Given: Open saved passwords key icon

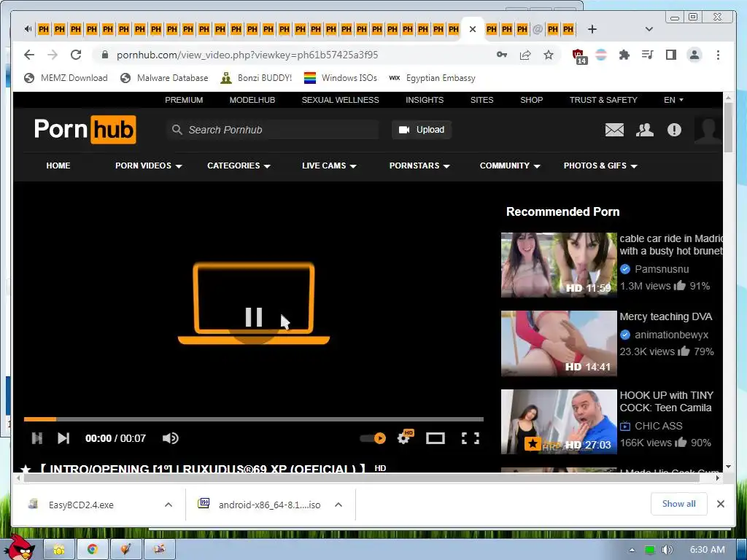Looking at the screenshot, I should click(502, 55).
